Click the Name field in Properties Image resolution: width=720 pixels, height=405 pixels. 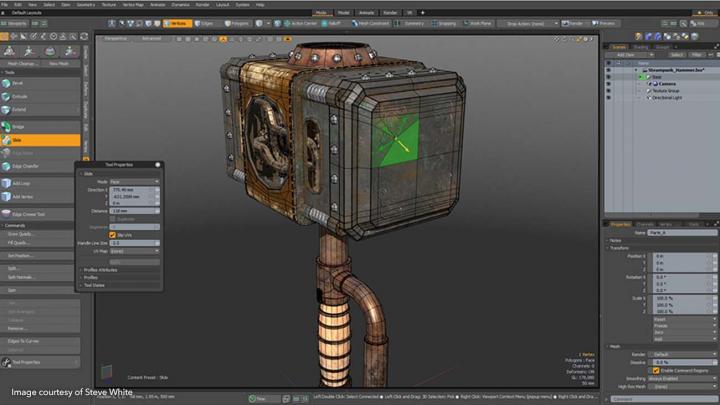682,233
